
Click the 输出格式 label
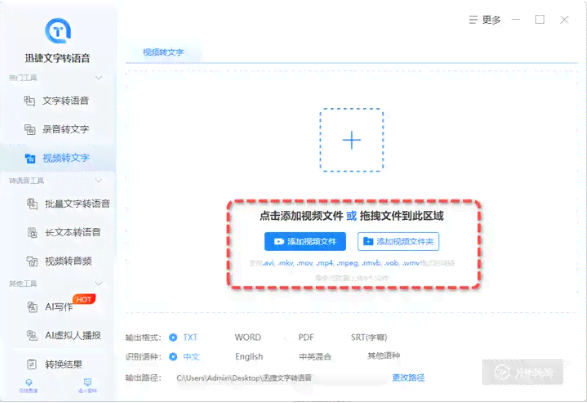143,338
